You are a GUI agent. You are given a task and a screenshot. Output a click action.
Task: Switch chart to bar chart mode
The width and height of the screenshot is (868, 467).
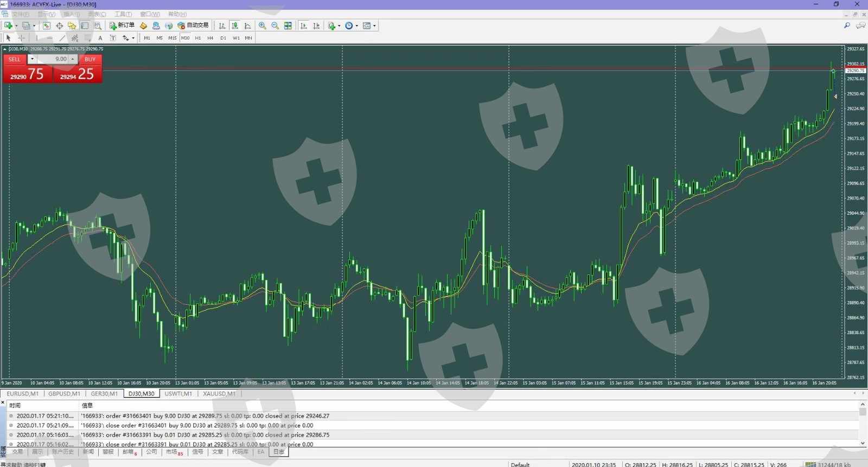point(222,25)
